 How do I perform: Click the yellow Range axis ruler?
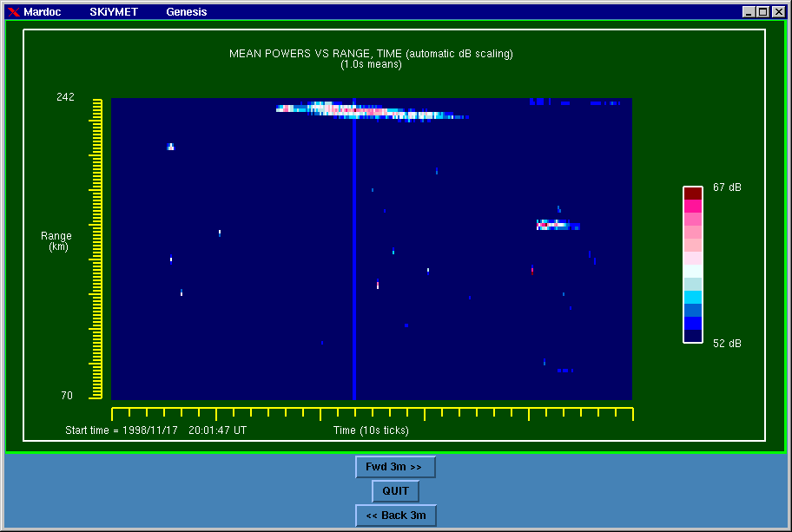pos(97,249)
